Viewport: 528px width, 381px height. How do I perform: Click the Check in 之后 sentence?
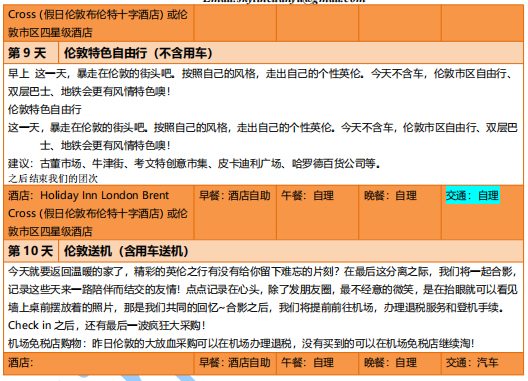tap(106, 325)
